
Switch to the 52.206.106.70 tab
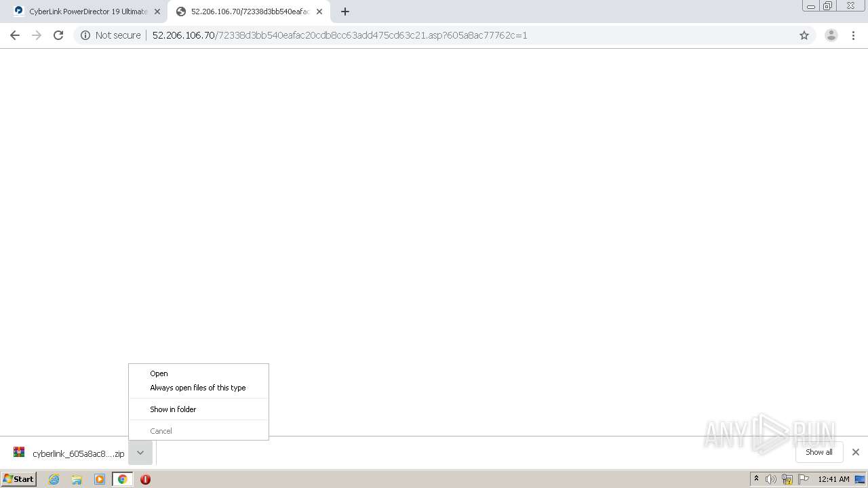[x=250, y=12]
